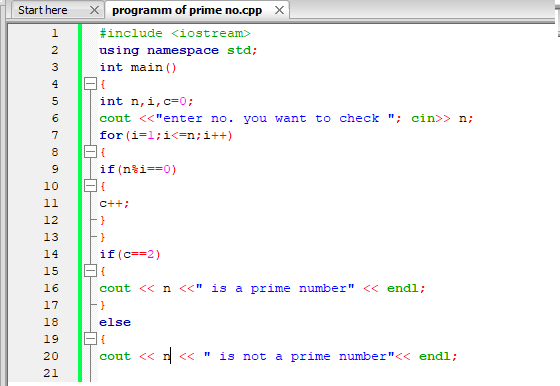Click the 'int n,i,c=0;' declaration
Image resolution: width=560 pixels, height=386 pixels.
[x=146, y=101]
